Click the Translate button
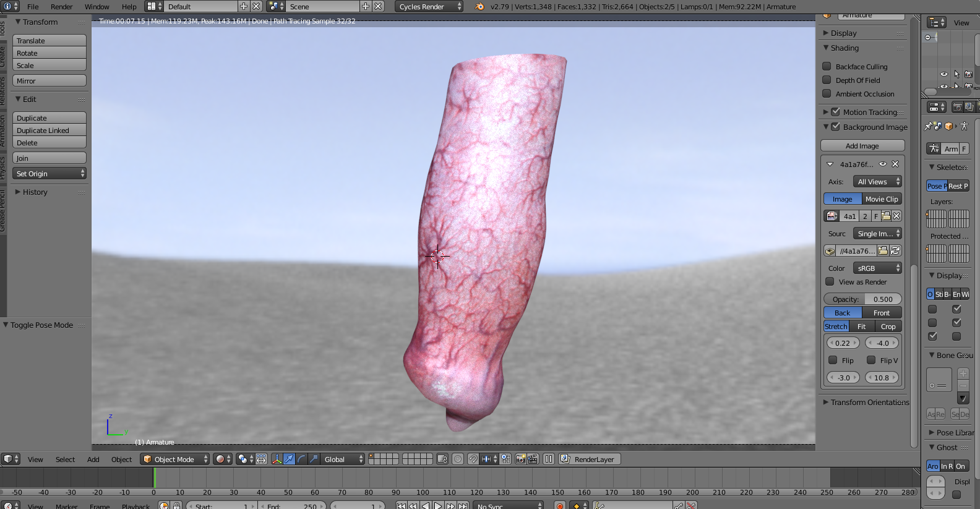Viewport: 980px width, 509px height. (x=49, y=40)
